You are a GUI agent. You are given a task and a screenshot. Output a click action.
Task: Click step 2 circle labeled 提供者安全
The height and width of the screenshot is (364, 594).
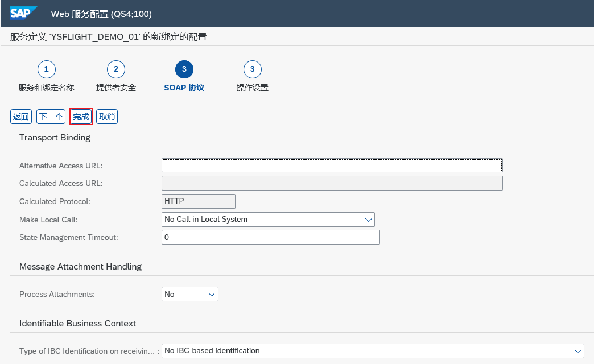click(115, 69)
